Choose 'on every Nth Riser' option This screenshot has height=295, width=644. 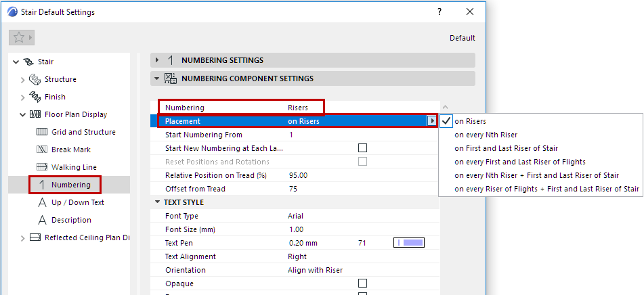pos(486,135)
